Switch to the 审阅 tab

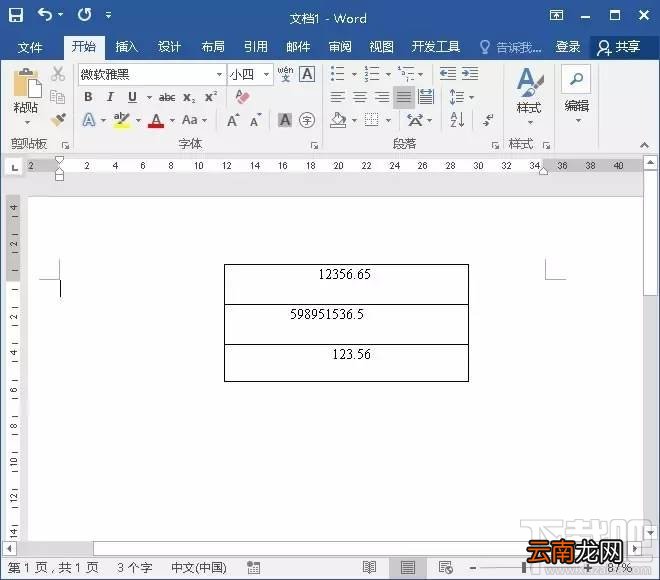tap(340, 47)
